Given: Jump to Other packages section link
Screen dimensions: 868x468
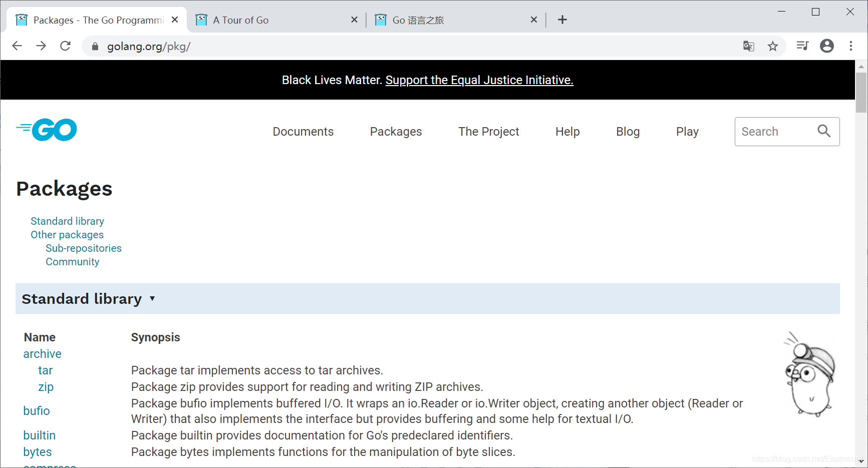Looking at the screenshot, I should click(x=67, y=235).
